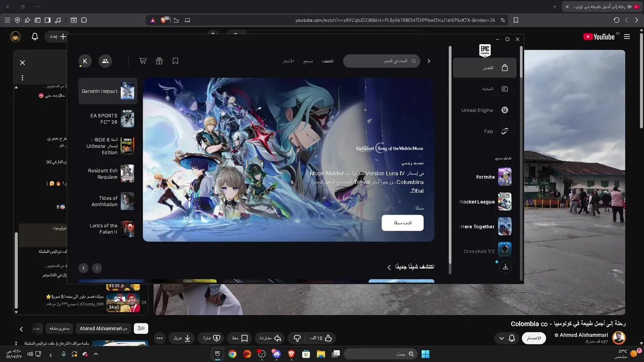This screenshot has height=362, width=644.
Task: Open the playlist three-dot options menu
Action: [22, 78]
